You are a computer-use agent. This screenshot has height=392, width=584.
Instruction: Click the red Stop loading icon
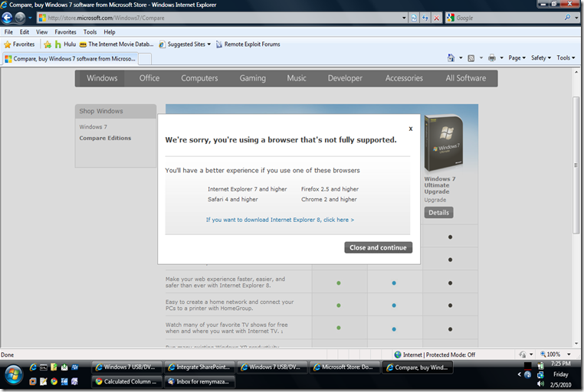click(437, 18)
